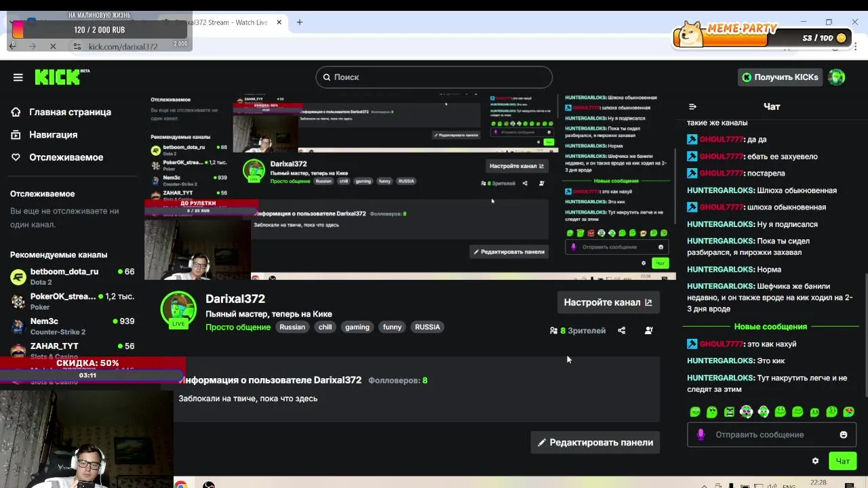Click the betboom_dota_ru channel avatar
Image resolution: width=868 pixels, height=488 pixels.
tap(18, 277)
